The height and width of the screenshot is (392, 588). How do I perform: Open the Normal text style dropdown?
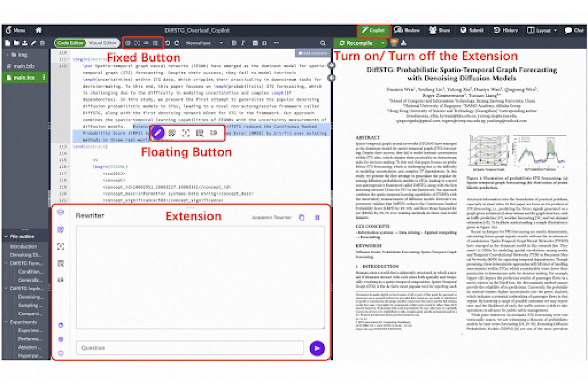pos(204,43)
